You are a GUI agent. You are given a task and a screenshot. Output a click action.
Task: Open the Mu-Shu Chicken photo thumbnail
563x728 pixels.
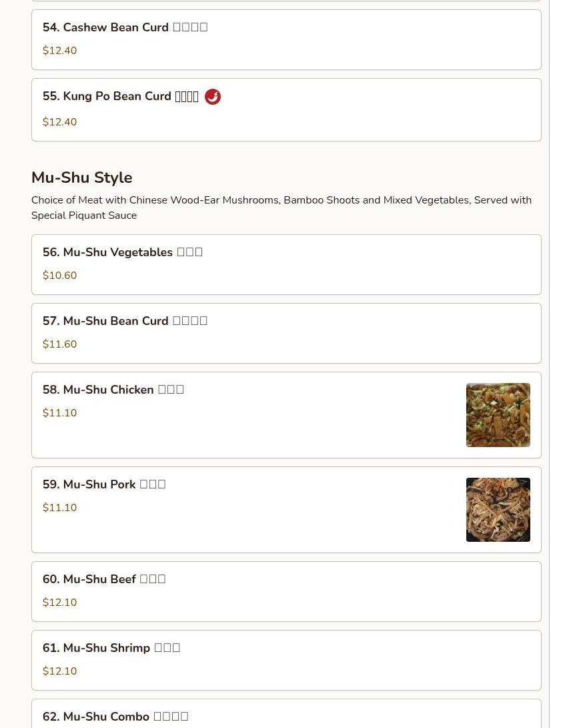[x=498, y=415]
